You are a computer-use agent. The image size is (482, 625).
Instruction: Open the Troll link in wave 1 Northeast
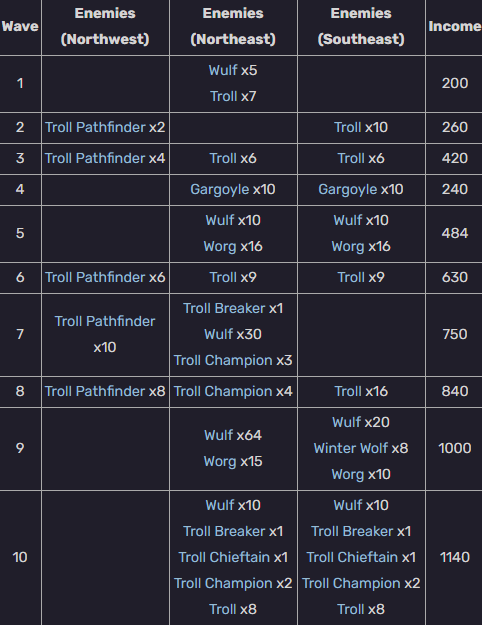tap(224, 96)
